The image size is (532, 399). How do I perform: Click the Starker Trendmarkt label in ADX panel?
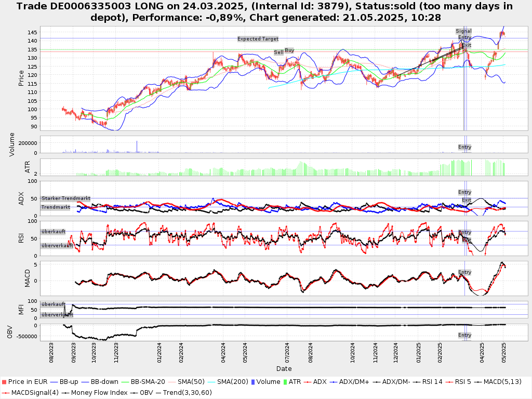click(x=66, y=198)
